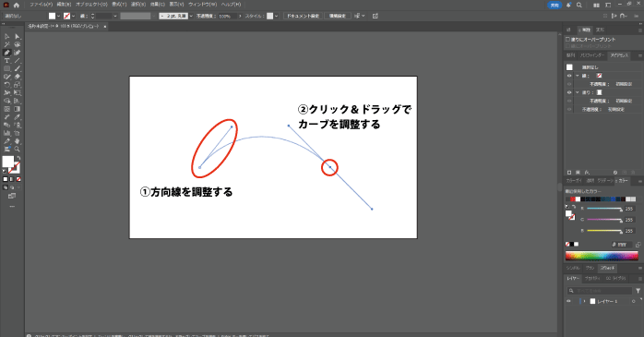Open the Object (オブジェクト) menu
Image resolution: width=644 pixels, height=337 pixels.
pos(91,5)
